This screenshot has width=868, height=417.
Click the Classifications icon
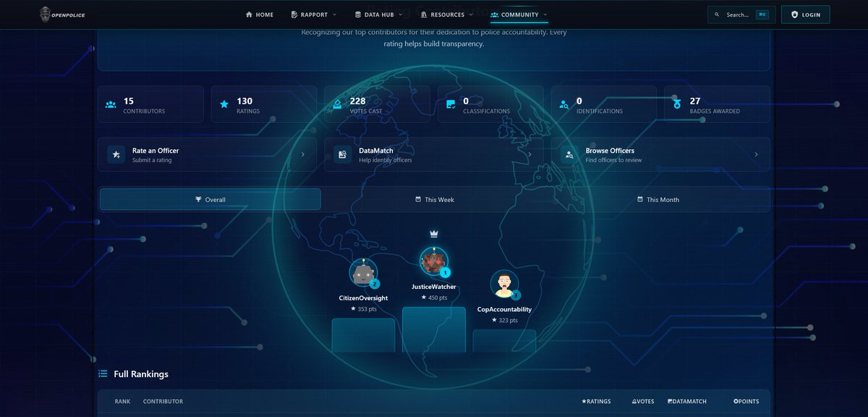[451, 104]
